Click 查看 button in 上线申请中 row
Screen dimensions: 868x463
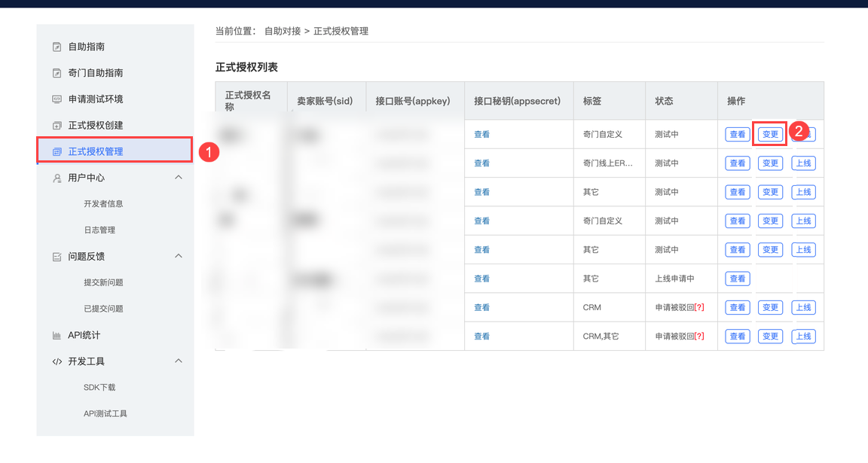[x=737, y=279]
